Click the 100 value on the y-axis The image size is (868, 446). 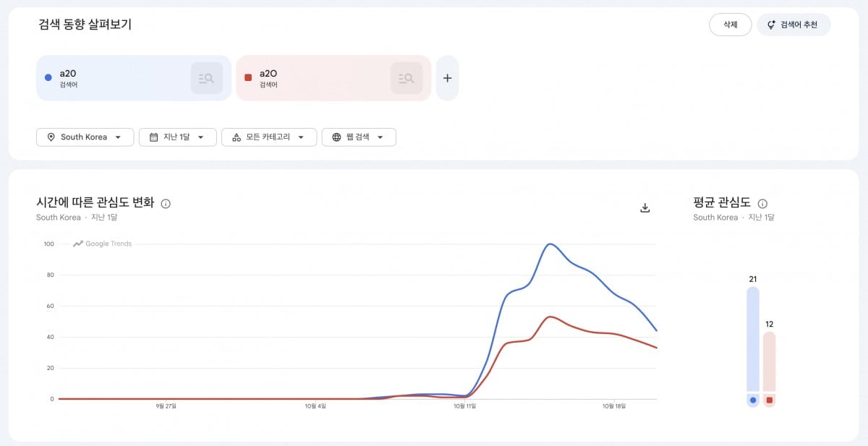49,244
